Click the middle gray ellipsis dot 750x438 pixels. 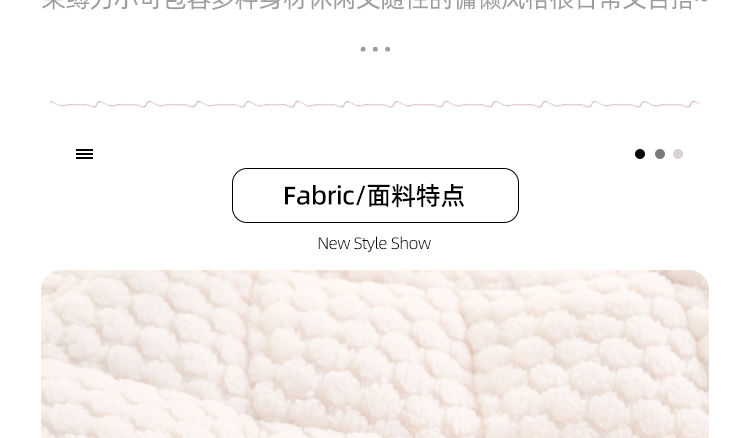point(375,49)
